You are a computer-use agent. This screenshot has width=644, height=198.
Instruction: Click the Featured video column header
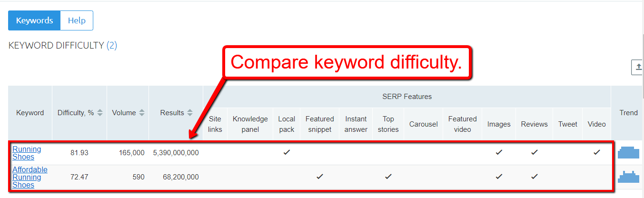(x=462, y=124)
